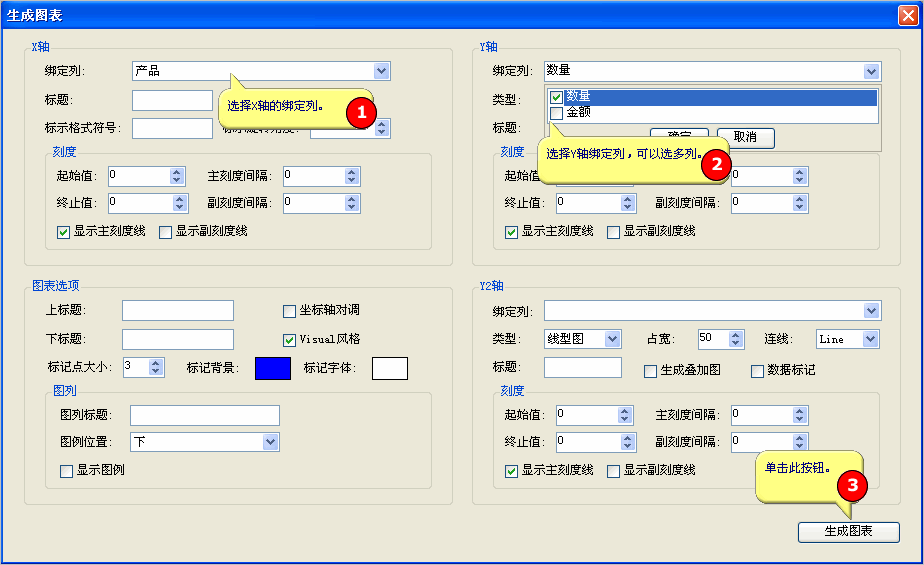This screenshot has width=924, height=565.
Task: Pick the white 标记字体 color swatch
Action: pyautogui.click(x=390, y=368)
